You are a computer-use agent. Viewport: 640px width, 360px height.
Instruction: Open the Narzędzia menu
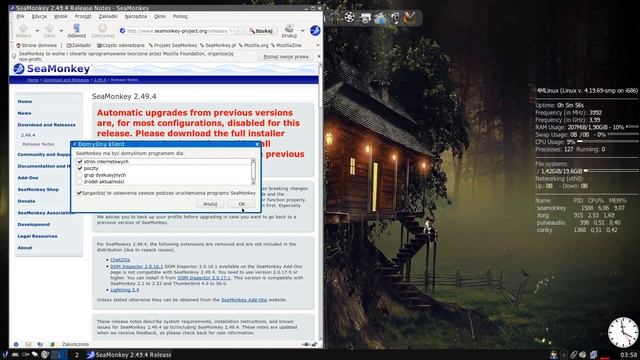pyautogui.click(x=136, y=16)
